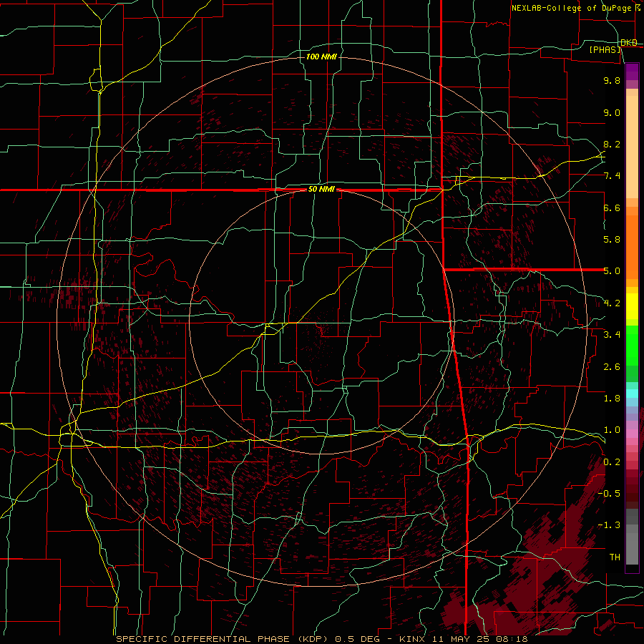644x644 pixels.
Task: Click the 5.8 value on the color scale
Action: coord(612,240)
